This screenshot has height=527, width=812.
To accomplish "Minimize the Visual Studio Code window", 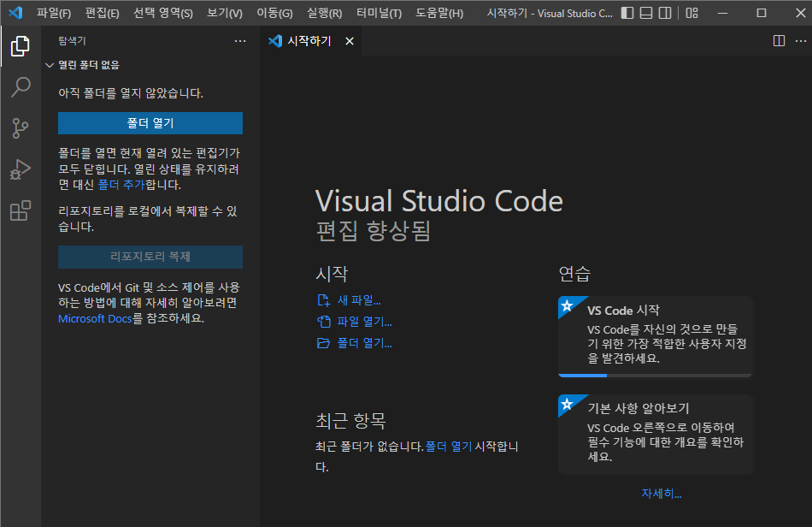I will (723, 13).
